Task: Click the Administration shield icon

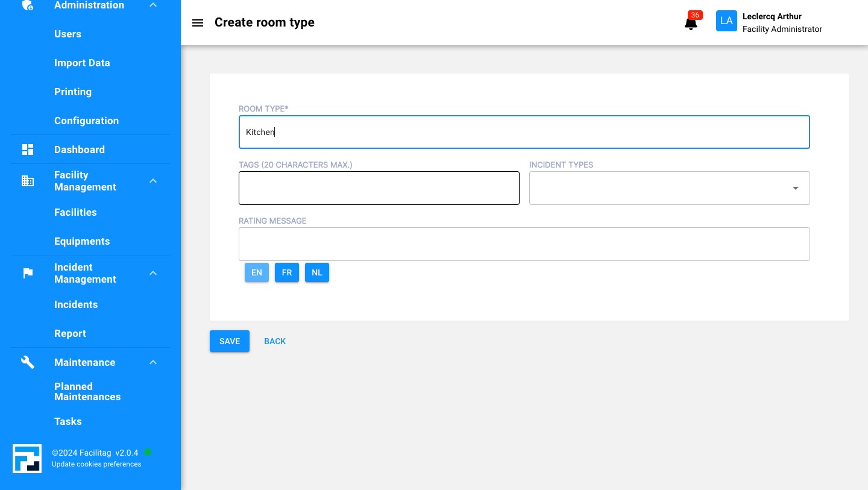Action: tap(28, 5)
